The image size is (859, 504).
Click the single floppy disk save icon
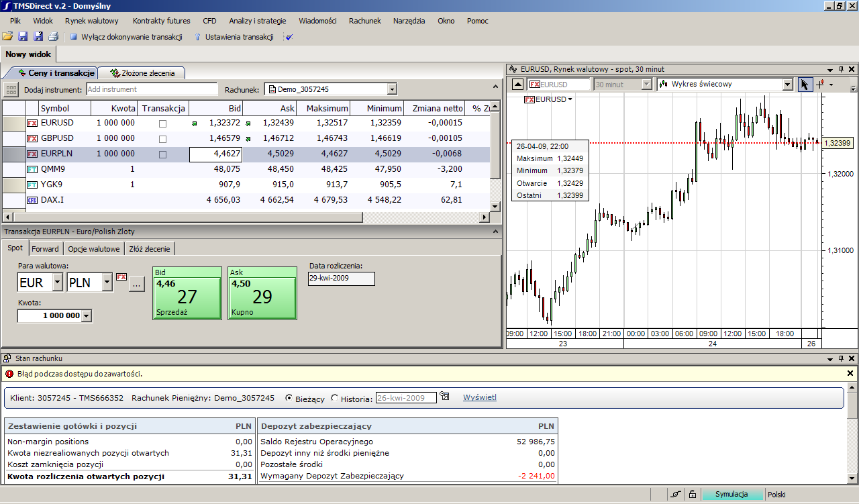[23, 37]
